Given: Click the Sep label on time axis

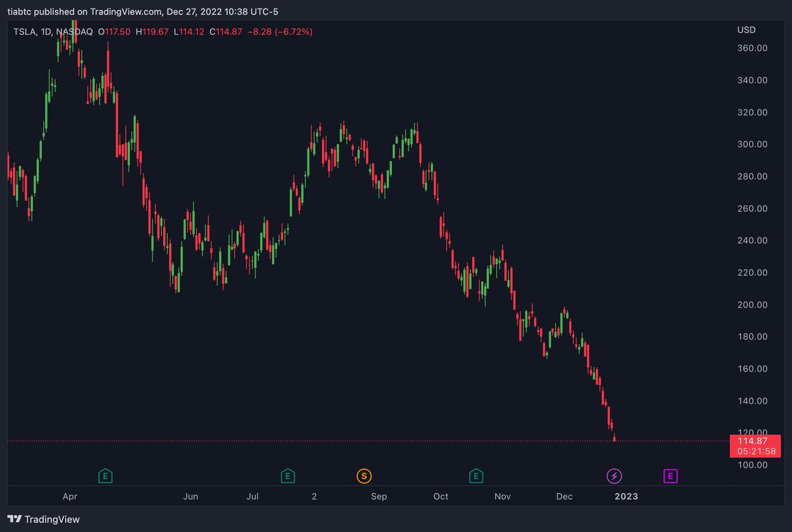Looking at the screenshot, I should [x=379, y=496].
